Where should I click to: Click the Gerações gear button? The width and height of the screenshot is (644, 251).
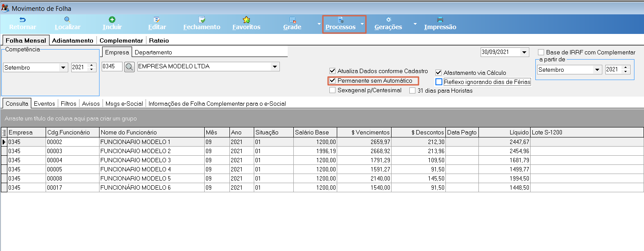point(388,23)
